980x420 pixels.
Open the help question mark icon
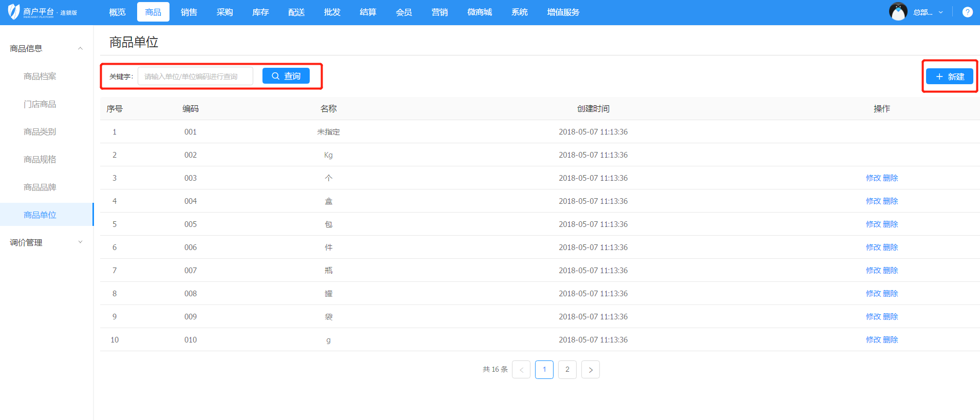967,12
